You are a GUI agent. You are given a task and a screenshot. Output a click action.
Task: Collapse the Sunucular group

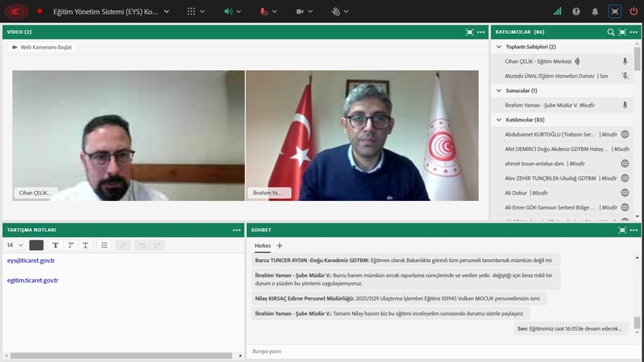coord(499,91)
